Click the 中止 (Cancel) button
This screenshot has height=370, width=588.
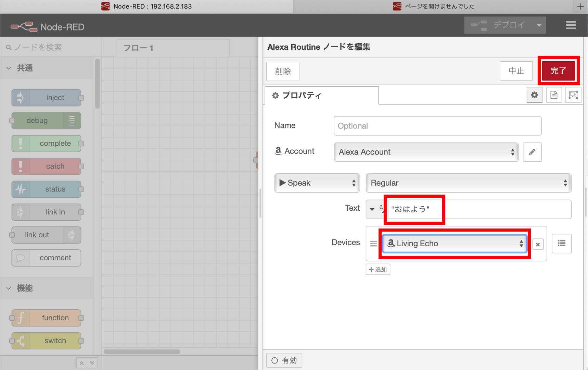pos(516,71)
